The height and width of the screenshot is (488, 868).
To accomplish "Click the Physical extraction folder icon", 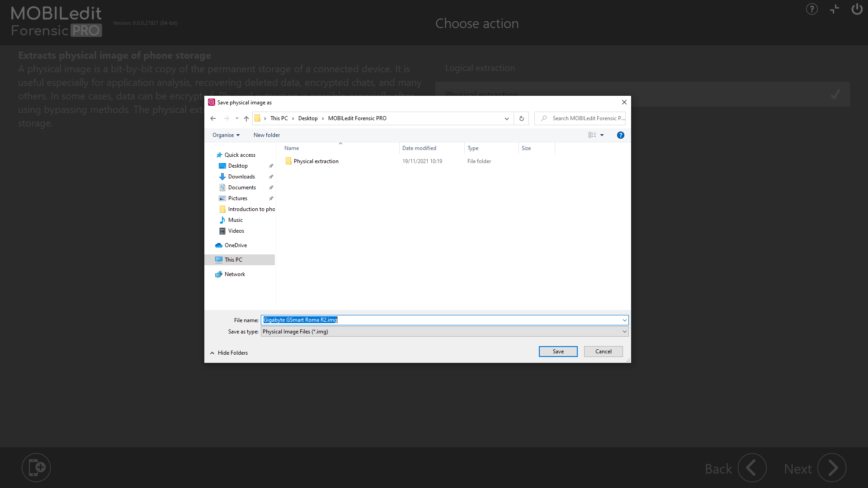I will pos(288,161).
